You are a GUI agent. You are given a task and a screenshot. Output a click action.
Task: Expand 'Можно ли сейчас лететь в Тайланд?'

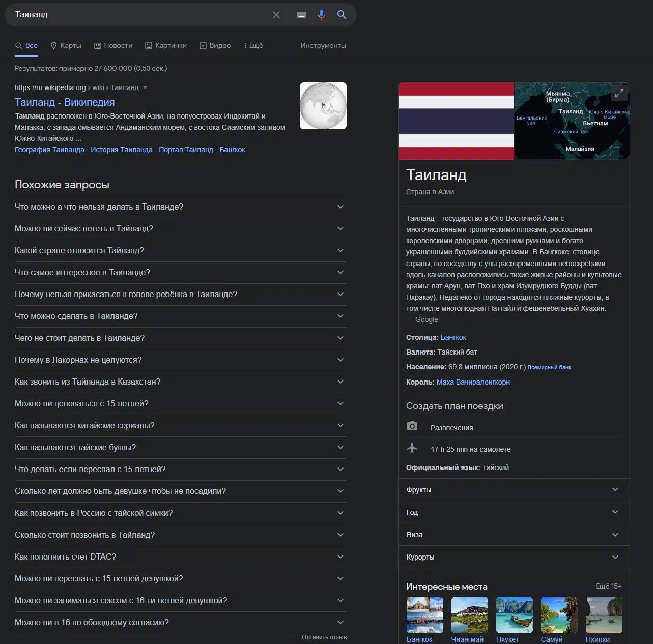(x=181, y=229)
